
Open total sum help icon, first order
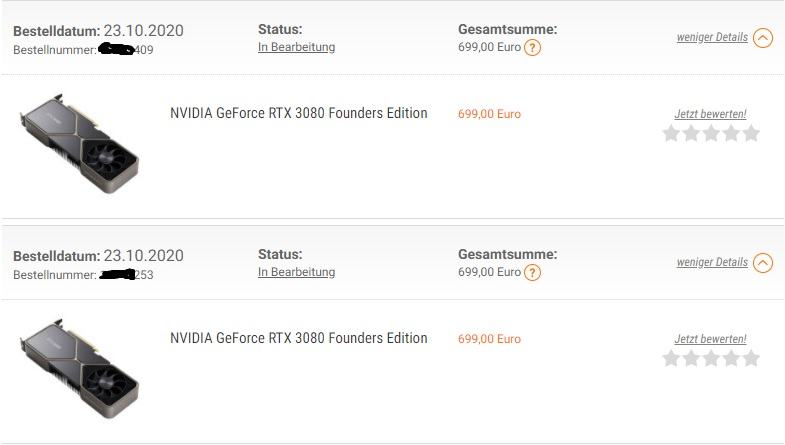532,48
